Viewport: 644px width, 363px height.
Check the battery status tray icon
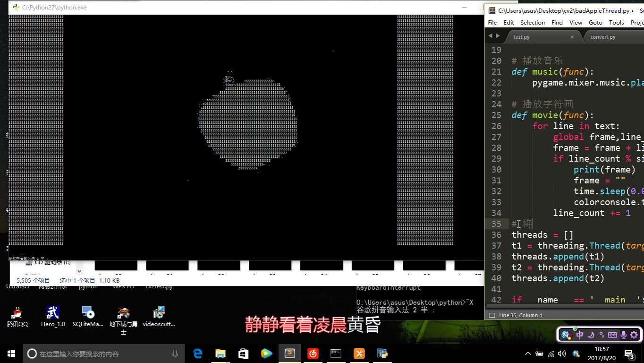click(540, 354)
